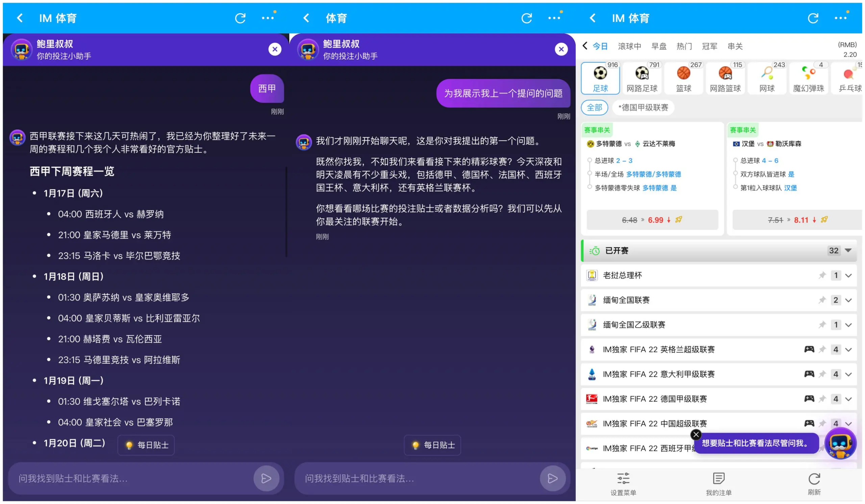The width and height of the screenshot is (865, 504).
Task: Select 全部 filter chip
Action: pos(594,108)
